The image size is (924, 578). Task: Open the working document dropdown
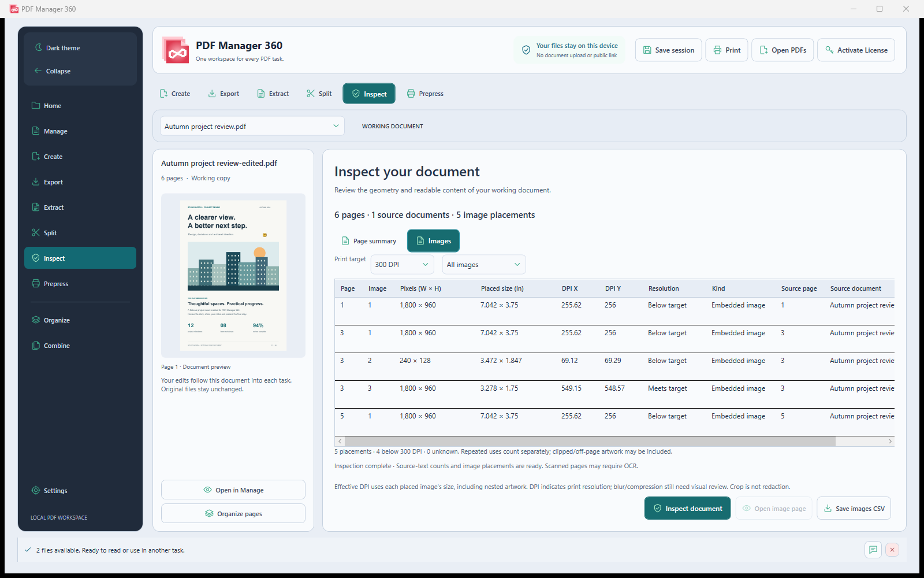point(252,126)
